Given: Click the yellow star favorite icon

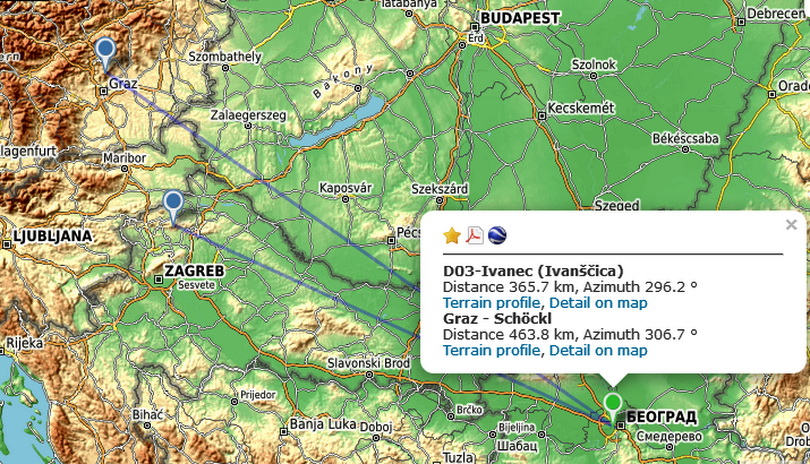Looking at the screenshot, I should click(452, 236).
